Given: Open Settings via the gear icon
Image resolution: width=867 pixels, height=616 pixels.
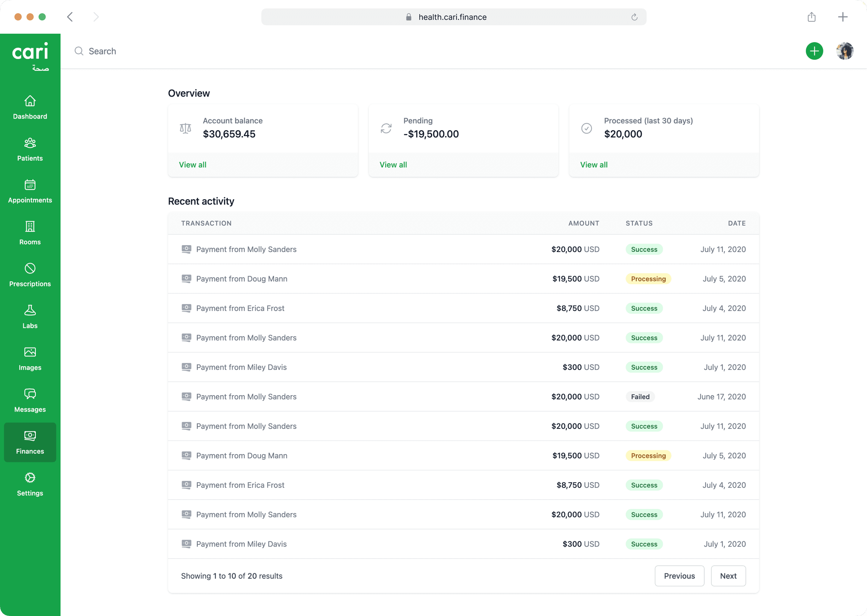Looking at the screenshot, I should click(30, 478).
